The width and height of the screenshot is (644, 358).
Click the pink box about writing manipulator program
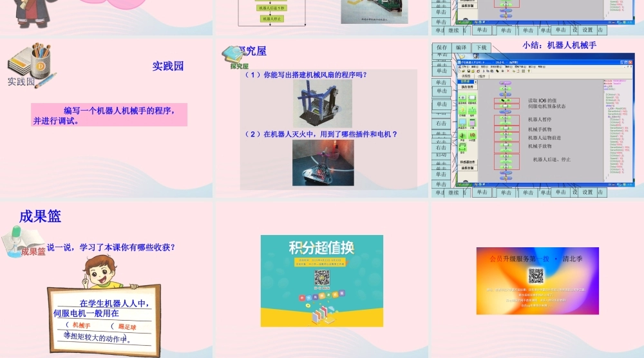[109, 115]
